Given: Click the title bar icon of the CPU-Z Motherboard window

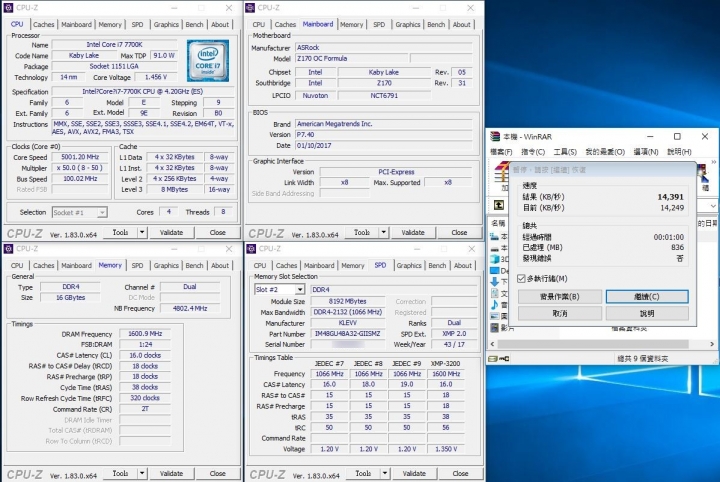Looking at the screenshot, I should tap(250, 8).
